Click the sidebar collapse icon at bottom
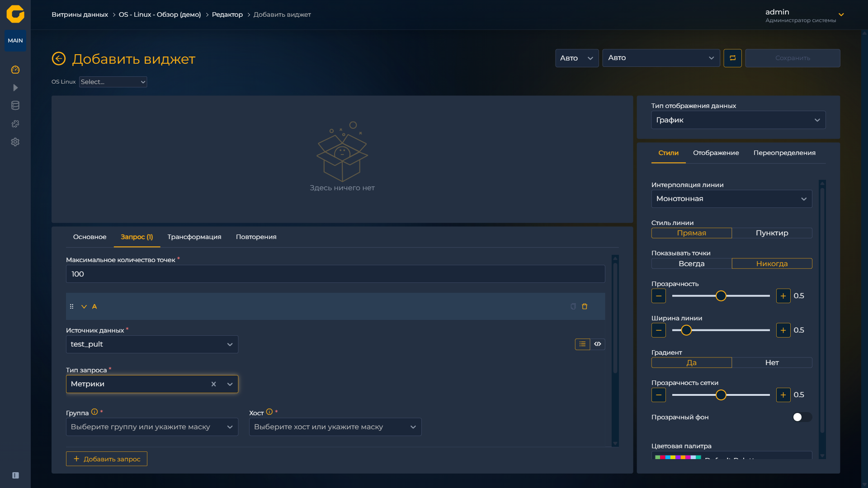 coord(15,475)
